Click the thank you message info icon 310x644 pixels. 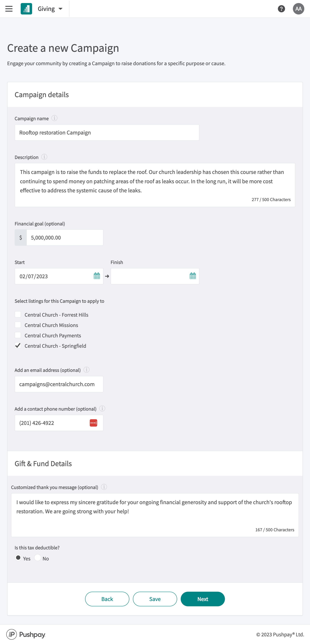(x=104, y=487)
